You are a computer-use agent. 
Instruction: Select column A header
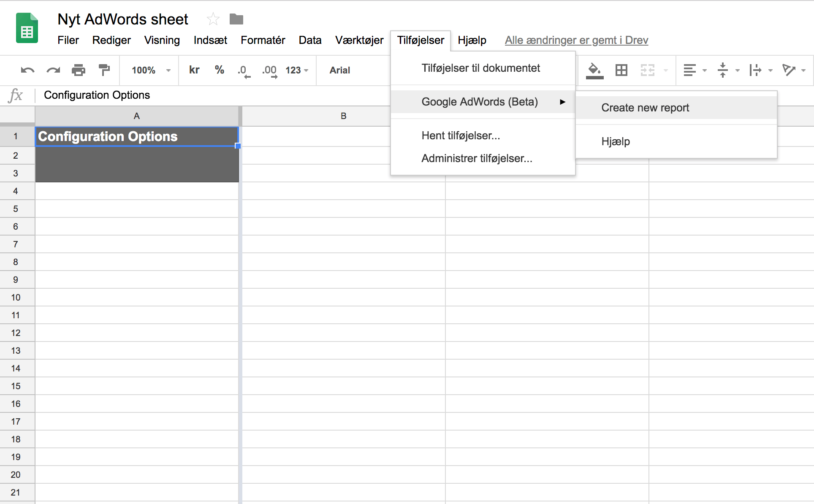[x=137, y=116]
